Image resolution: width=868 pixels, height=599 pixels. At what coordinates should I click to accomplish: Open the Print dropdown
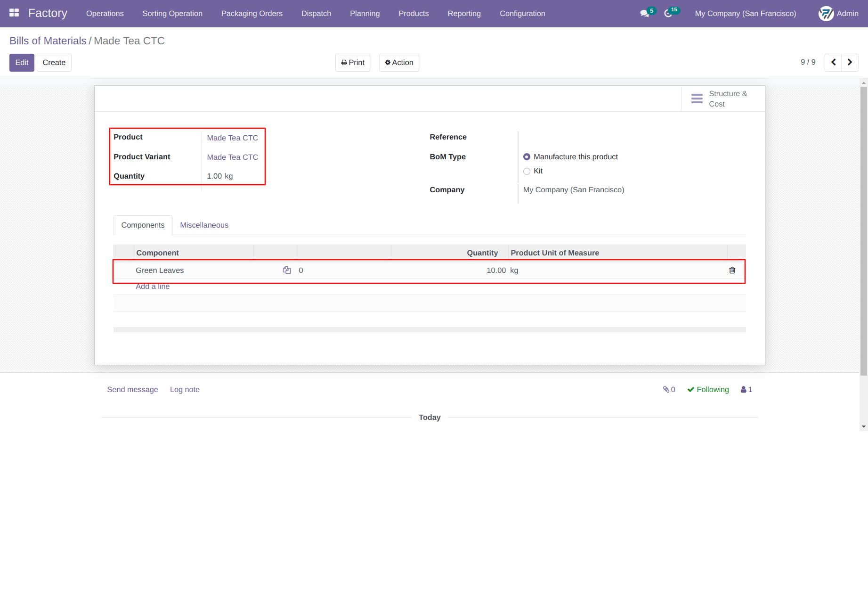[353, 63]
